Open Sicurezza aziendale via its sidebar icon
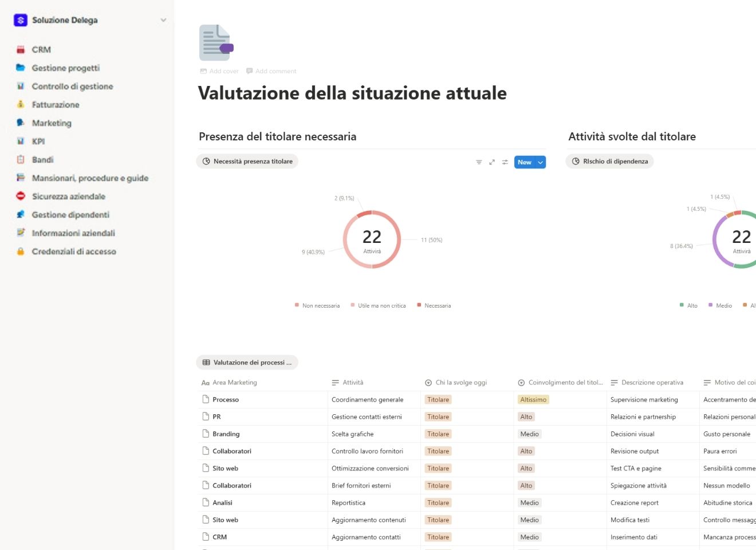Screen dimensions: 756x550 coord(19,196)
